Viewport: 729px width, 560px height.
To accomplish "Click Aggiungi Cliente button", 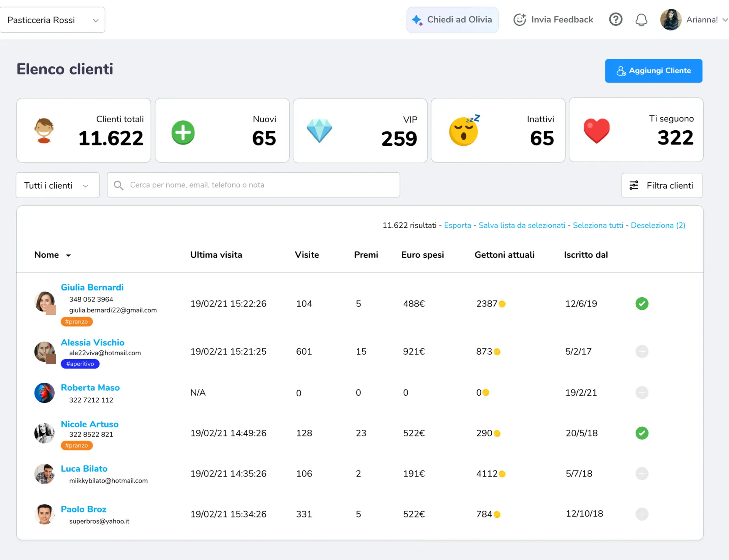I will pos(653,71).
